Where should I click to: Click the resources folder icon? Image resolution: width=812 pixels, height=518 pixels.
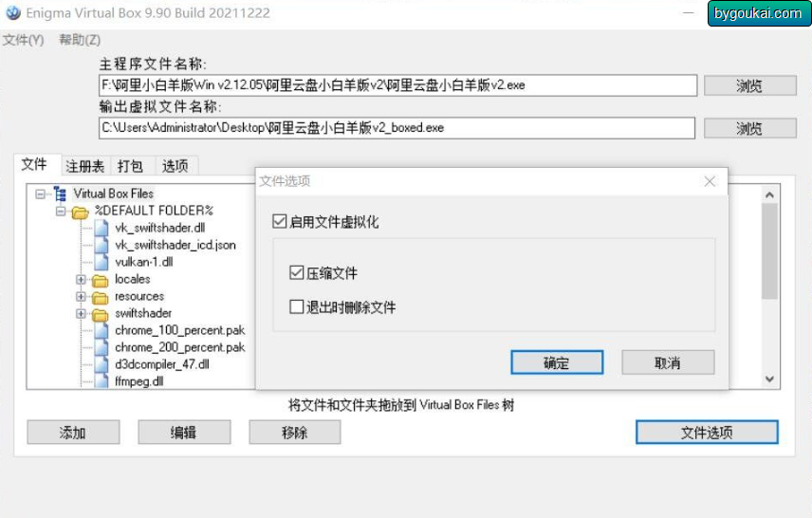point(100,297)
